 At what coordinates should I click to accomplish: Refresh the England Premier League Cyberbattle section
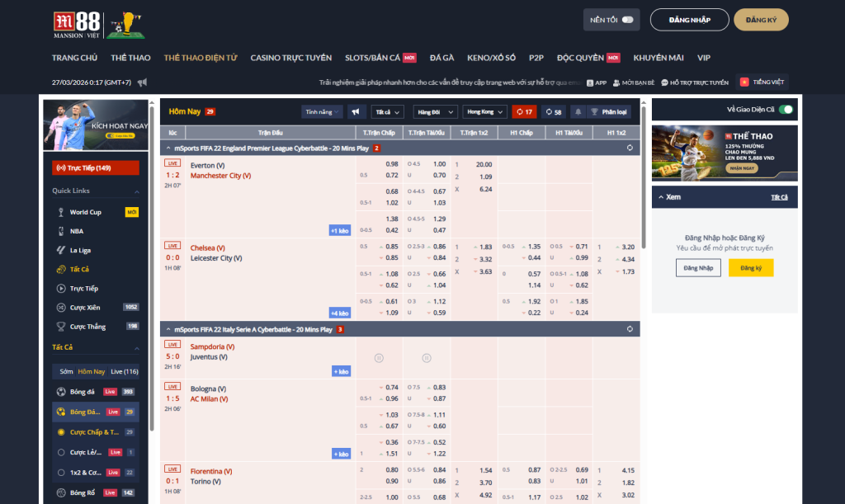(630, 148)
